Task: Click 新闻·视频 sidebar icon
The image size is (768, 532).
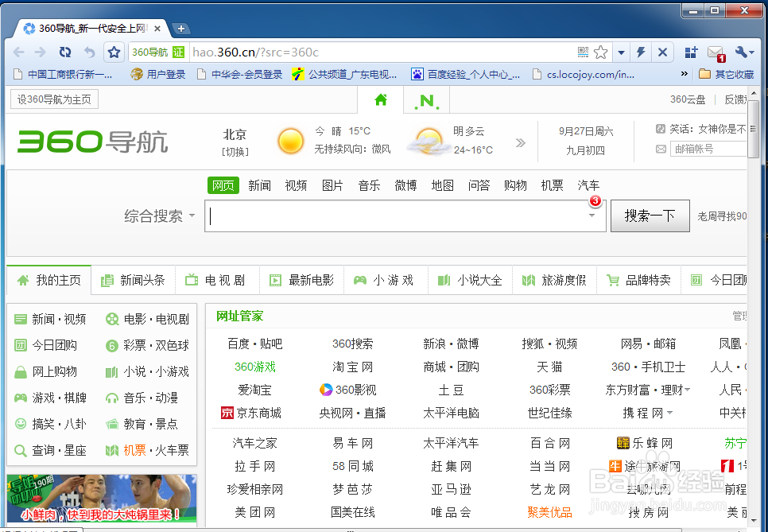Action: 21,320
